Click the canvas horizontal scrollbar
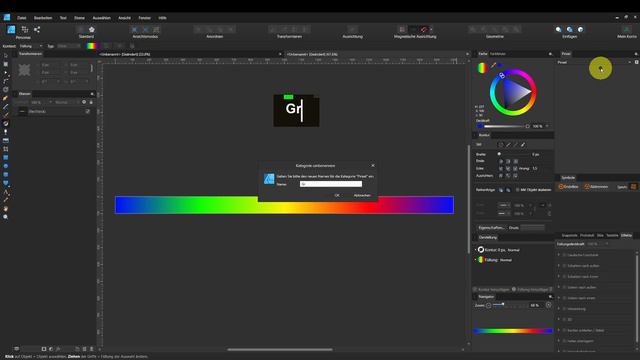This screenshot has height=360, width=640. (x=280, y=349)
